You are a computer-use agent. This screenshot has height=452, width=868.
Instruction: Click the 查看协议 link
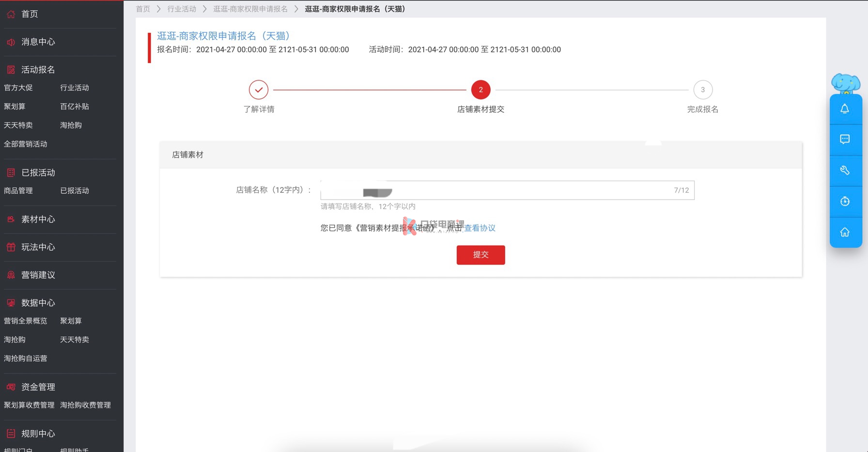pyautogui.click(x=480, y=228)
